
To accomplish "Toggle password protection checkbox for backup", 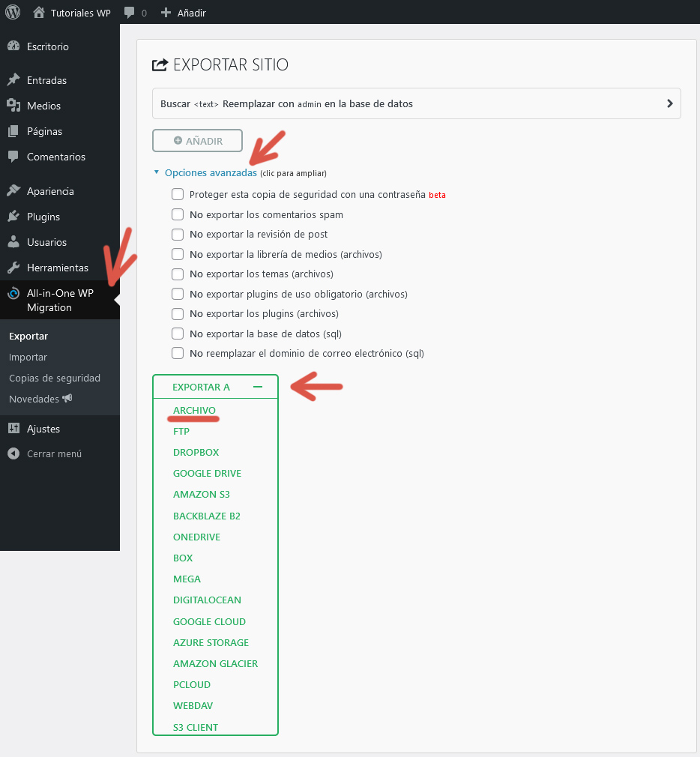I will [178, 194].
